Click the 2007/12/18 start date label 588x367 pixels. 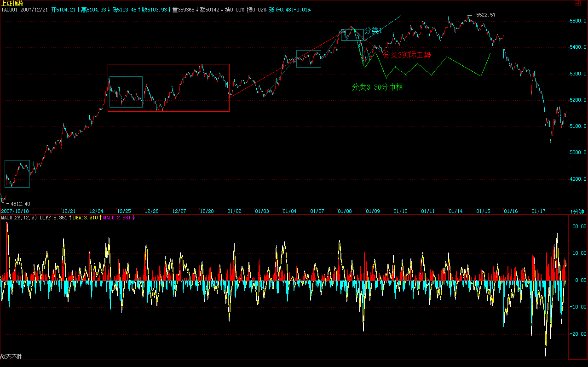(15, 212)
